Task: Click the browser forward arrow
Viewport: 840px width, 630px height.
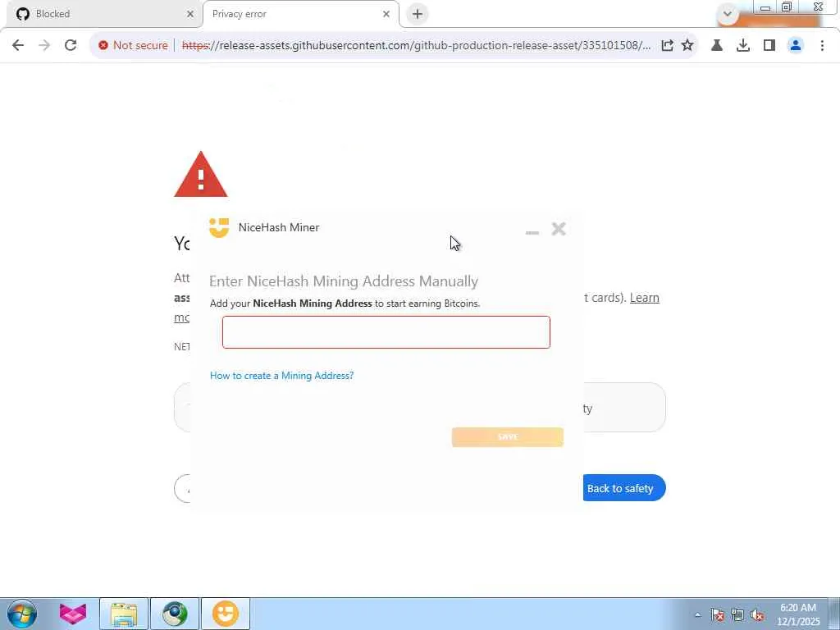Action: click(44, 46)
